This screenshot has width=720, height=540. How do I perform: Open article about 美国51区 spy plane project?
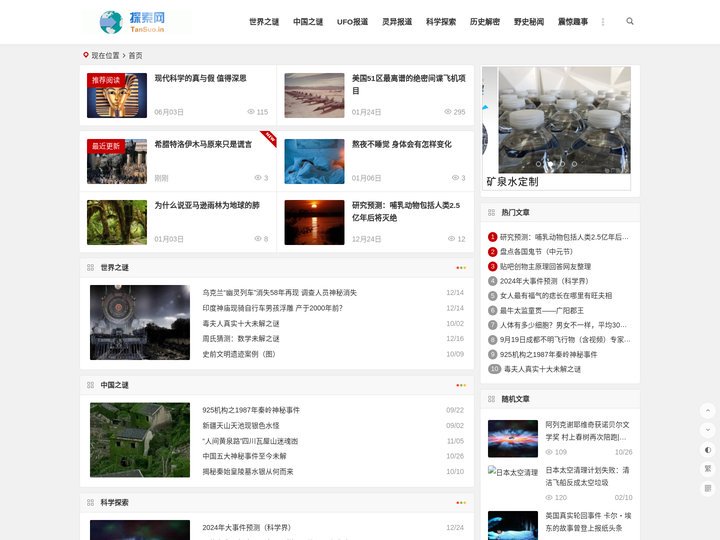[x=409, y=84]
